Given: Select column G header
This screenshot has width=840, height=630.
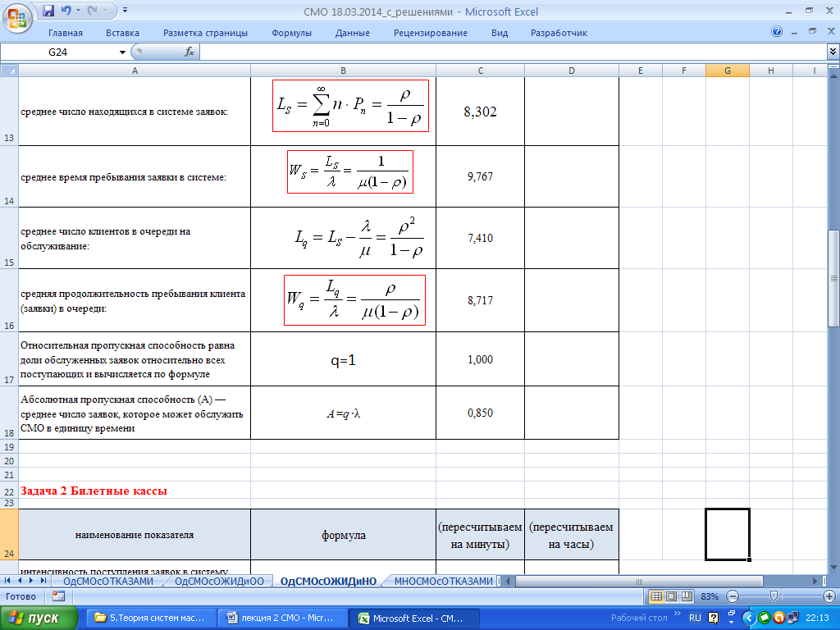Looking at the screenshot, I should point(728,71).
